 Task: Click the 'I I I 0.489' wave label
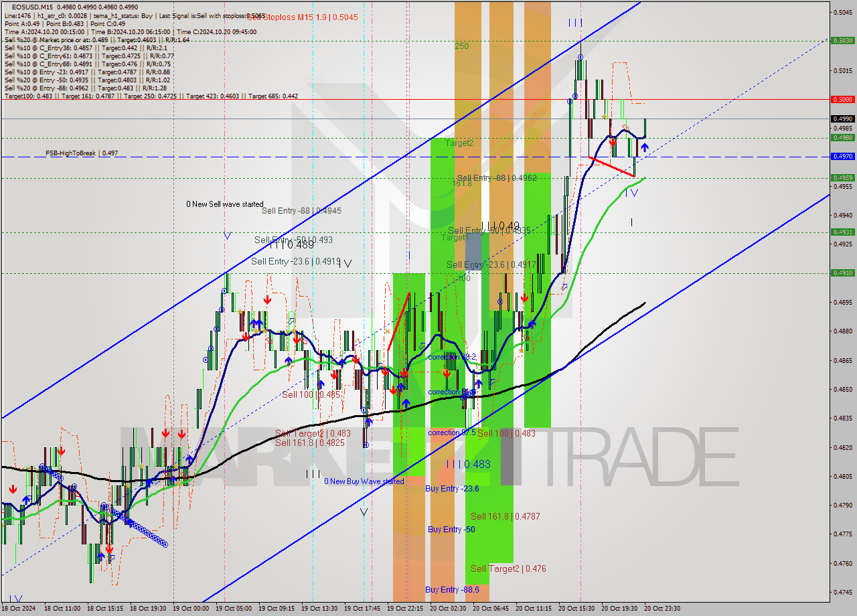point(291,246)
